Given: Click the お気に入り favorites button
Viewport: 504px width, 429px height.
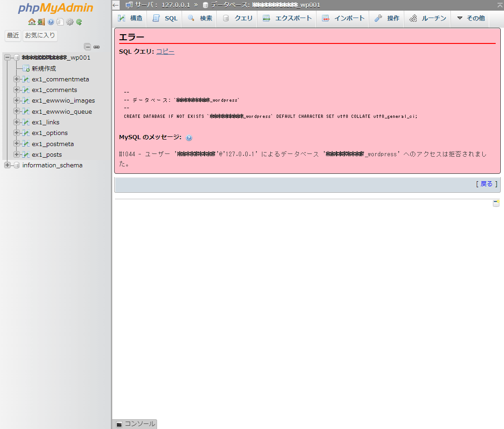Looking at the screenshot, I should (40, 35).
